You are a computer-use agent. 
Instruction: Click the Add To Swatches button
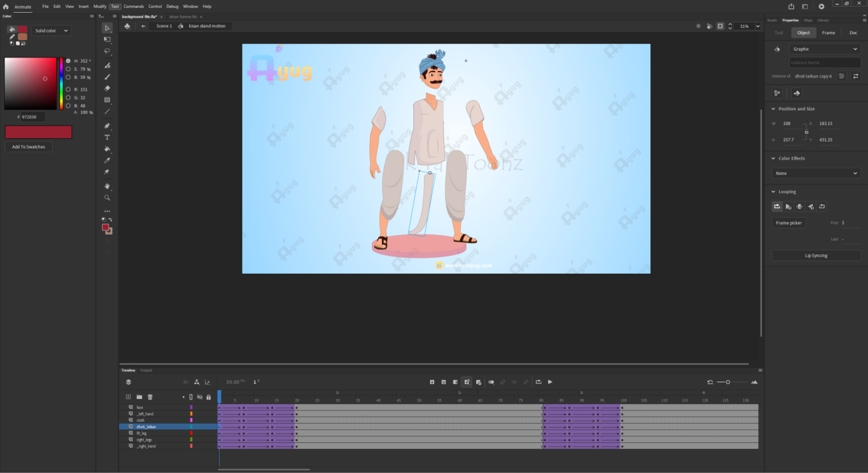[29, 147]
